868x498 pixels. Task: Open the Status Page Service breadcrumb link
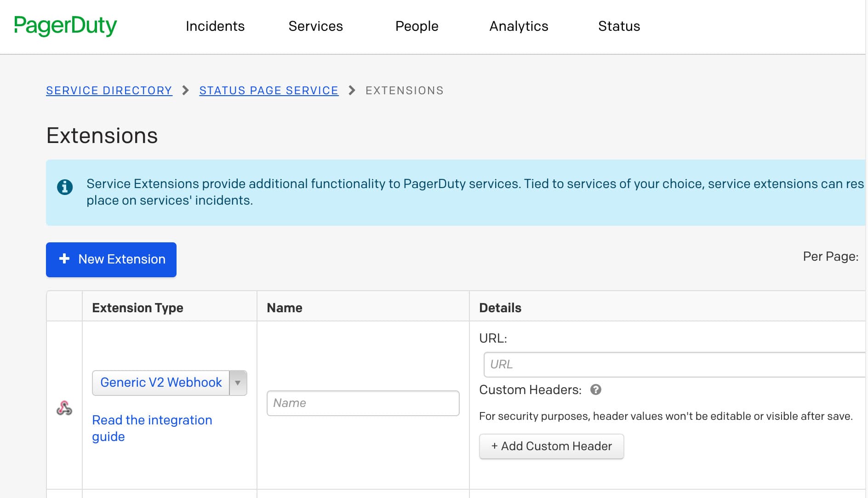(x=268, y=90)
